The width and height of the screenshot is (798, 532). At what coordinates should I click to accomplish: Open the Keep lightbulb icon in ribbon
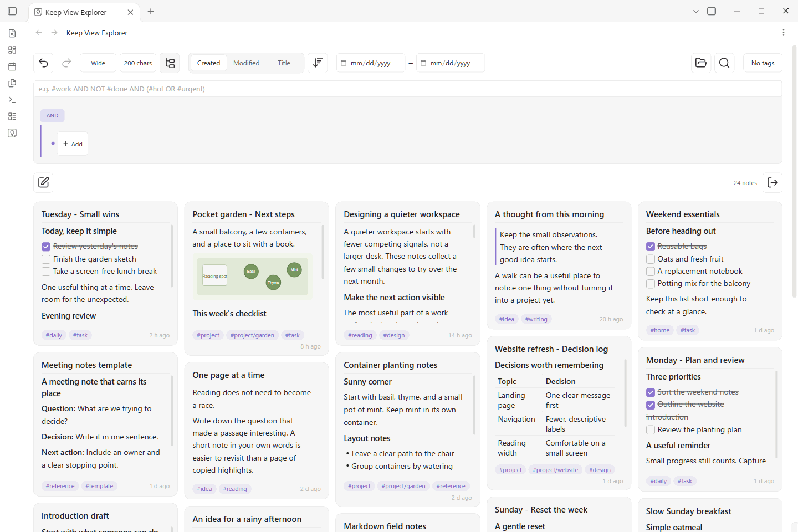coord(12,133)
